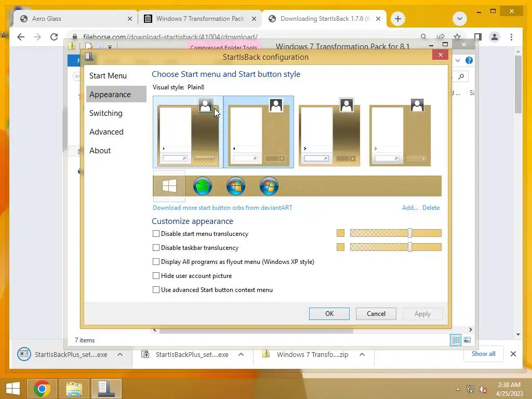
Task: Open options for first StartIsBackPlus download
Action: (120, 354)
